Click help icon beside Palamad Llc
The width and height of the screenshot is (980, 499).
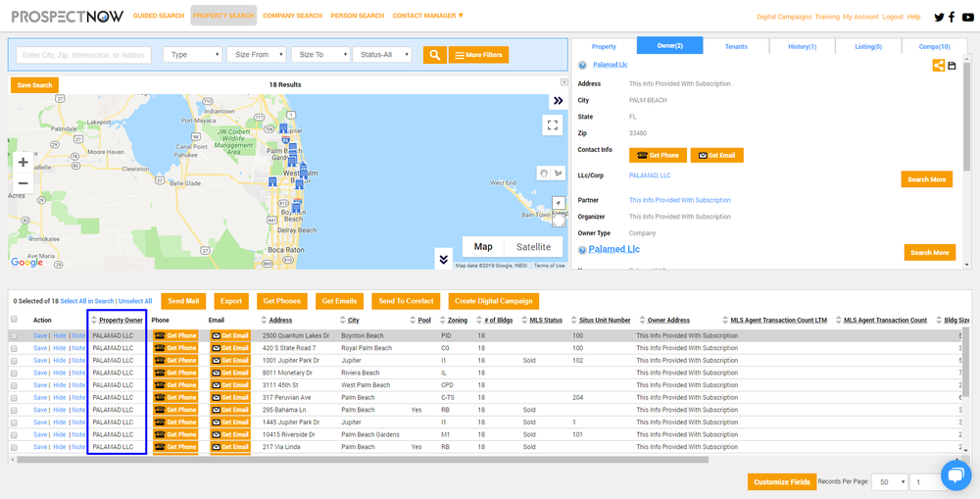[582, 65]
